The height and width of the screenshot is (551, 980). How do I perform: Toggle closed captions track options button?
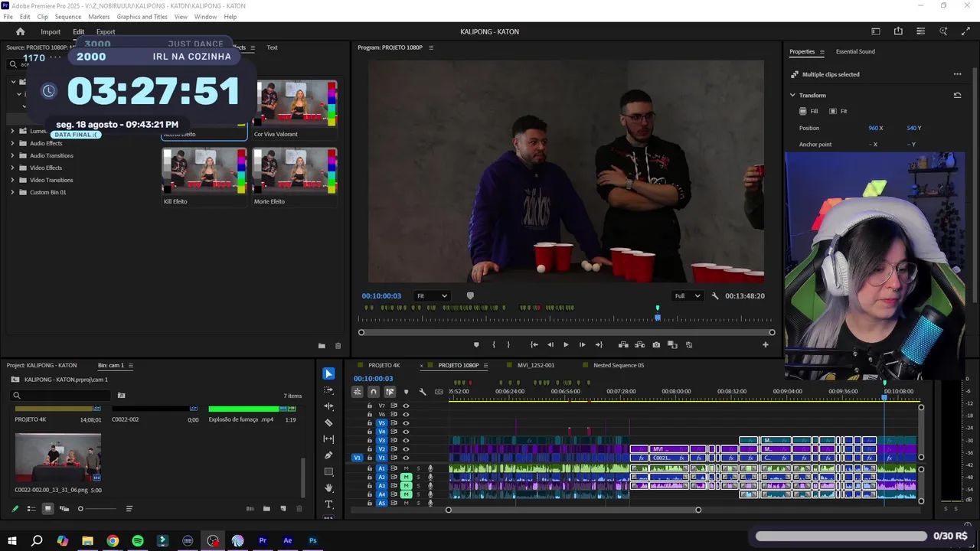point(439,392)
